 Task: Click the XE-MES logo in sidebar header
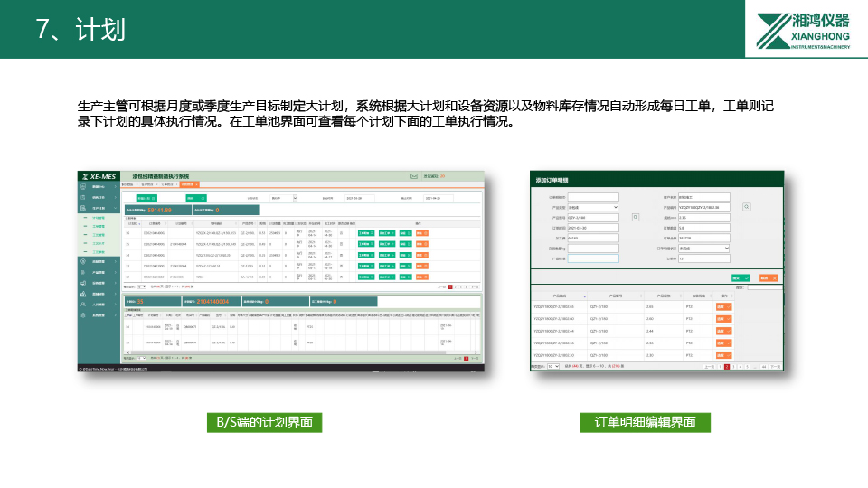[x=98, y=176]
